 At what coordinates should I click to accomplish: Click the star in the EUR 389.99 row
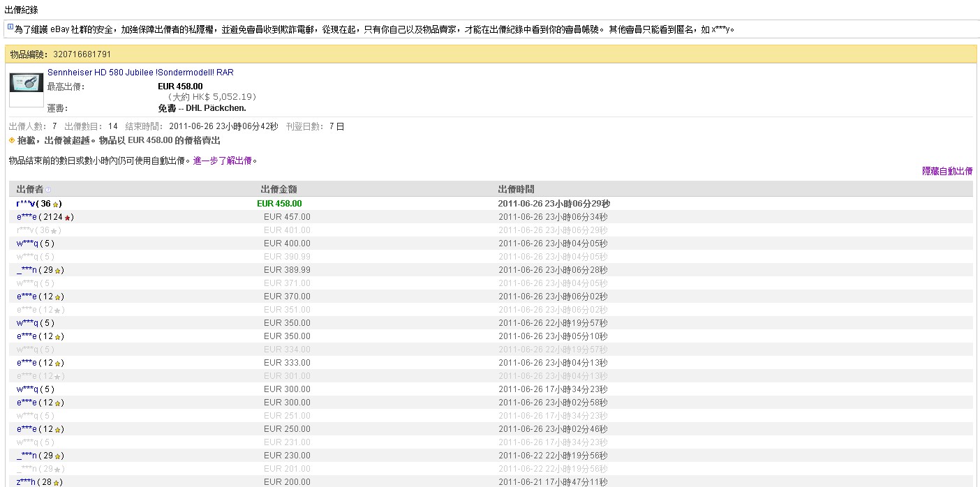(58, 270)
